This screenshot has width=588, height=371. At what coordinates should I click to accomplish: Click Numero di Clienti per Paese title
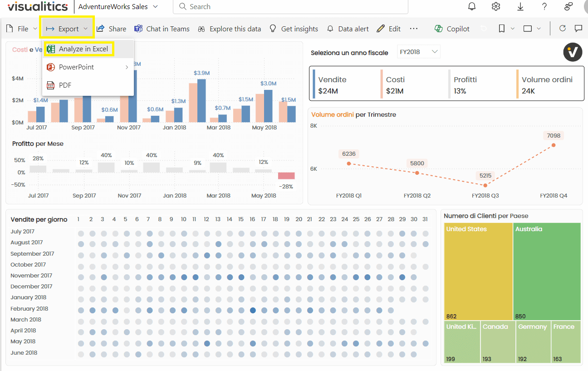[x=486, y=216]
